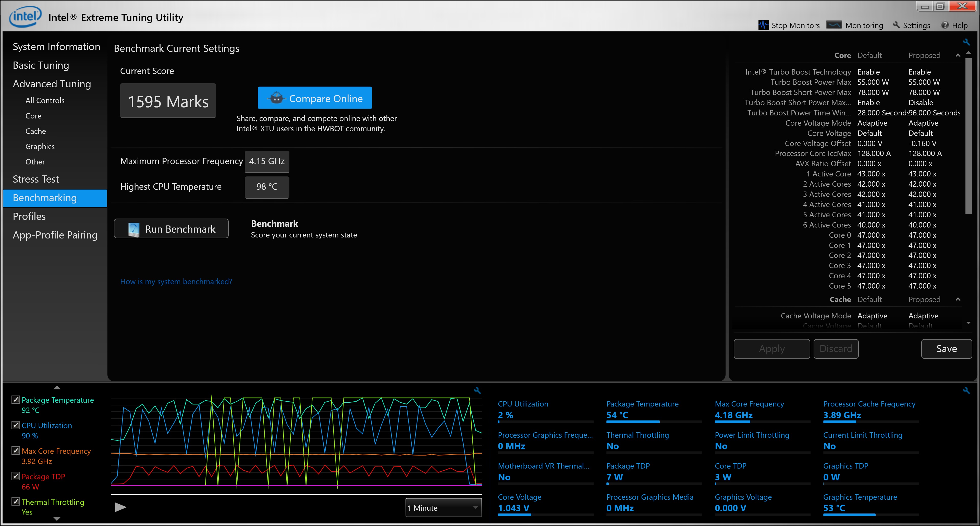Open the Stress Test section

point(36,179)
